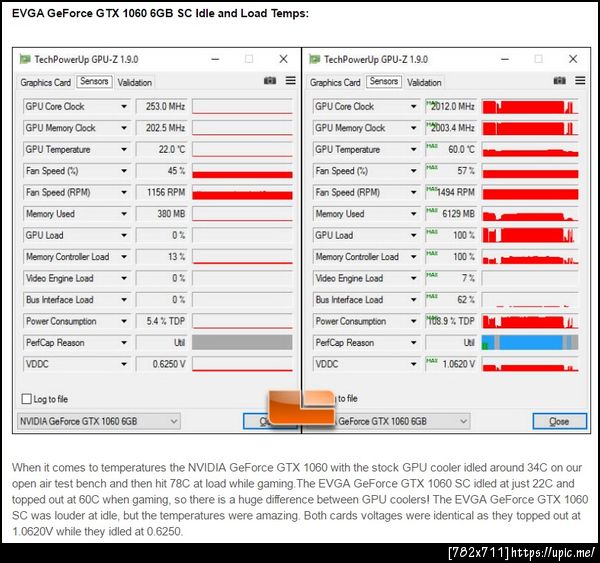The width and height of the screenshot is (600, 563).
Task: Expand Memory Controller Load dropdown in right window
Action: (413, 256)
